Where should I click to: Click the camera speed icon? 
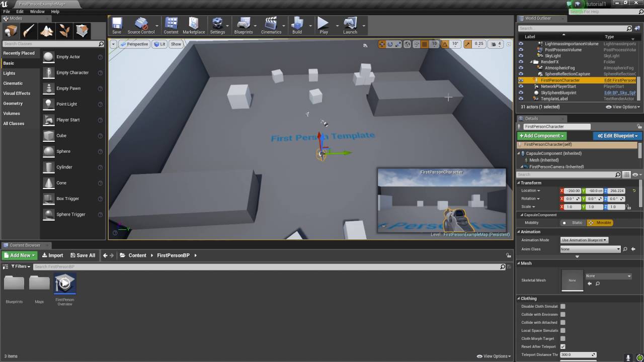[494, 44]
